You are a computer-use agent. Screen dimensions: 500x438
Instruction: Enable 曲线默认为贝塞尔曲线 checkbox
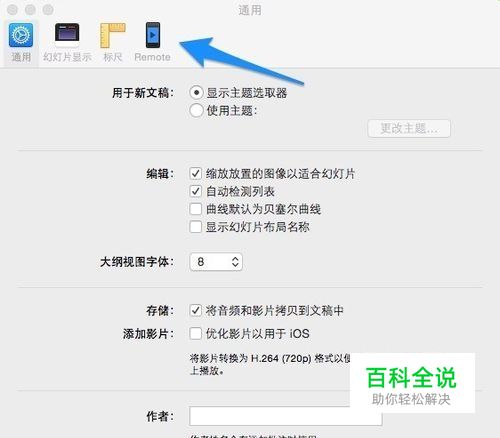[x=195, y=209]
